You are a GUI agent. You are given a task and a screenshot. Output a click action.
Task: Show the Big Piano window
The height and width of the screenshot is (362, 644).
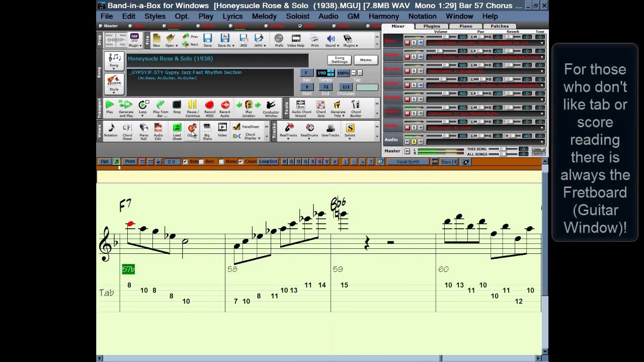coord(207,131)
